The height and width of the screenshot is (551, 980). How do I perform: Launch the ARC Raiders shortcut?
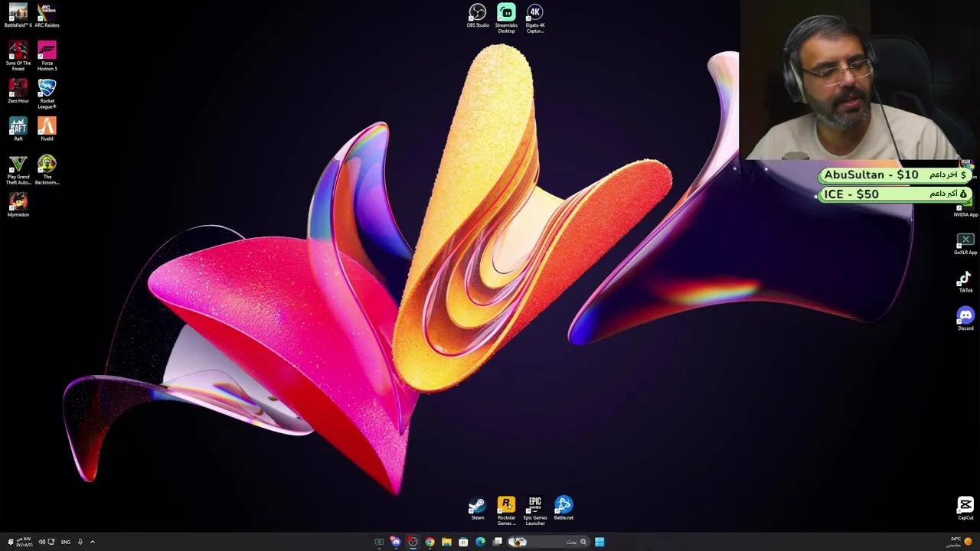tap(47, 16)
